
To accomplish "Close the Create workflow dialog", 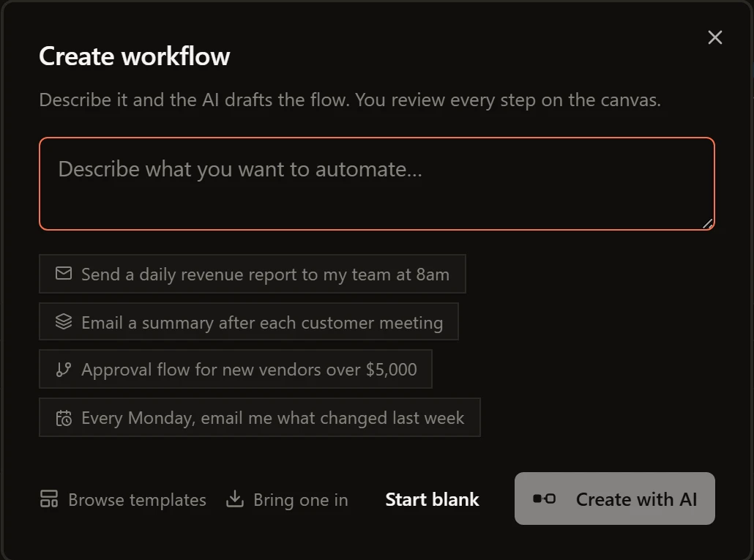I will [x=715, y=37].
